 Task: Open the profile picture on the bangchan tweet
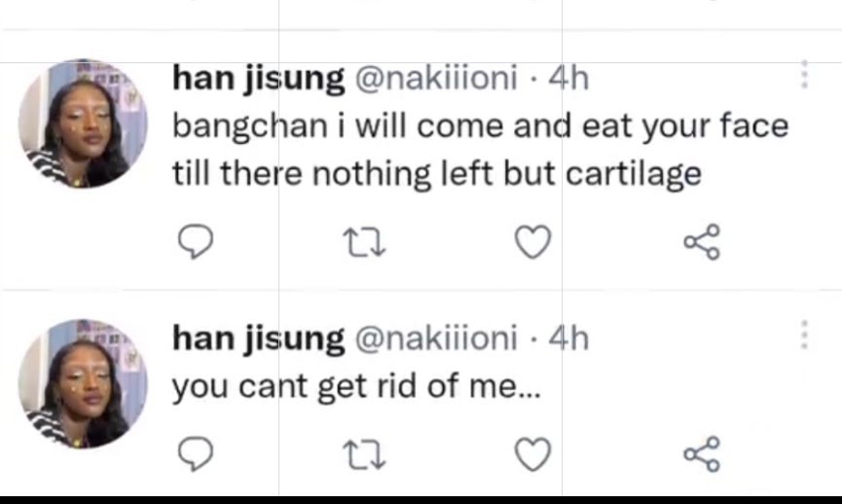tap(83, 124)
